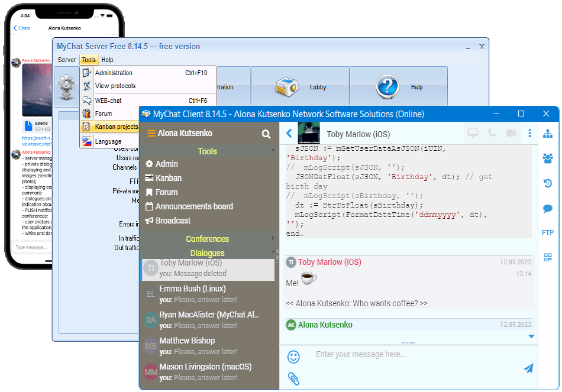Tap the nsoft-s viewtopic link on phone
This screenshot has height=392, width=562.
[x=37, y=141]
